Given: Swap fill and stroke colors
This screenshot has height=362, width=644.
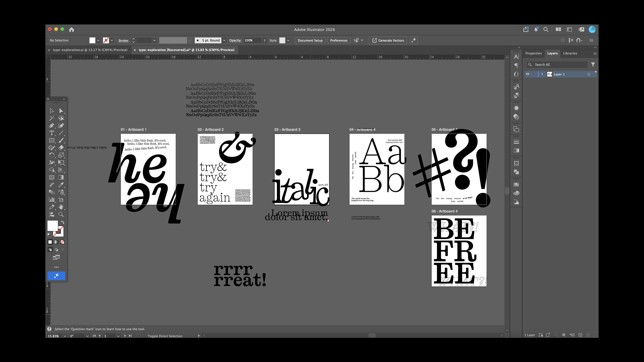Looking at the screenshot, I should [x=63, y=222].
